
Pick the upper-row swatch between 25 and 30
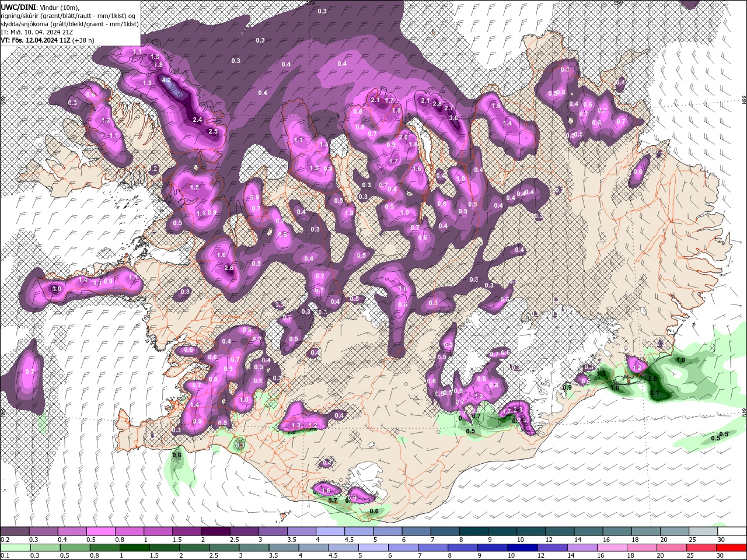704,531
